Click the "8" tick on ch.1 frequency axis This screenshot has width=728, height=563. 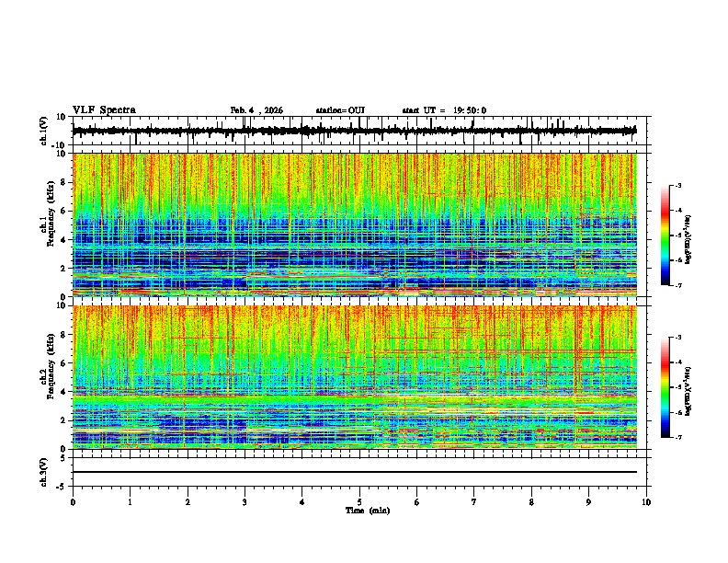tap(63, 182)
